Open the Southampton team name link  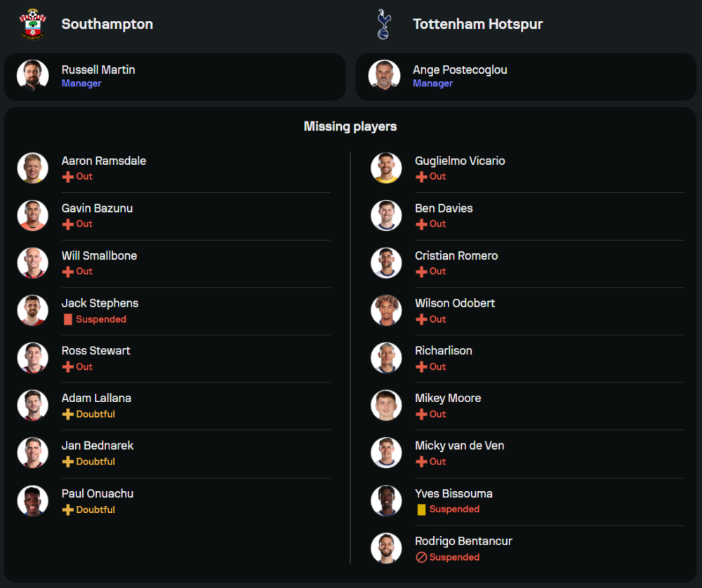pyautogui.click(x=107, y=24)
